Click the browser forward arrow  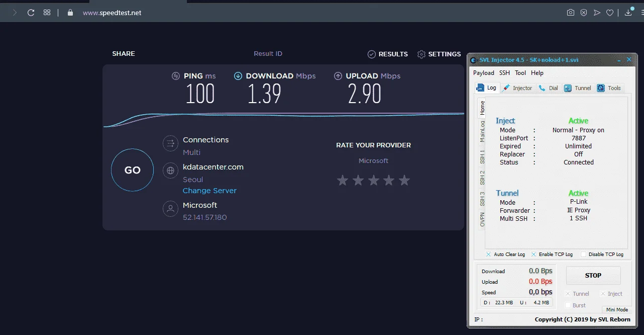[15, 13]
